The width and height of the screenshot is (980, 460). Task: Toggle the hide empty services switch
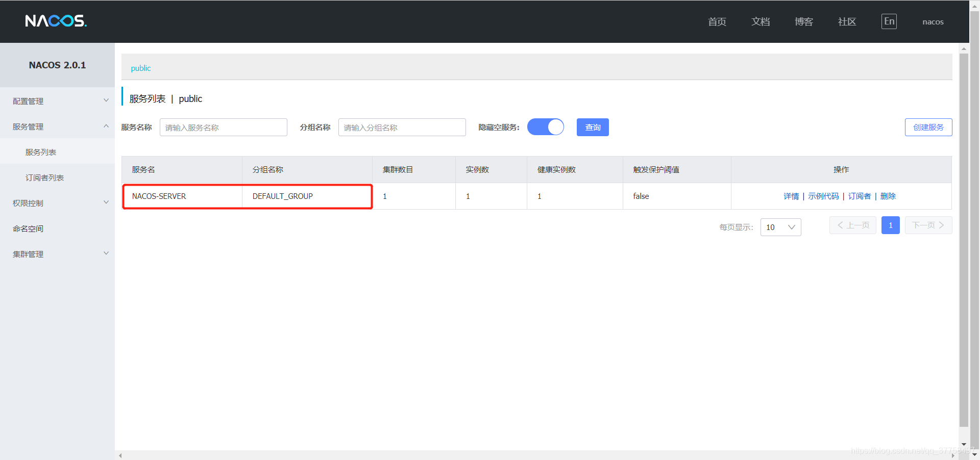(x=546, y=127)
